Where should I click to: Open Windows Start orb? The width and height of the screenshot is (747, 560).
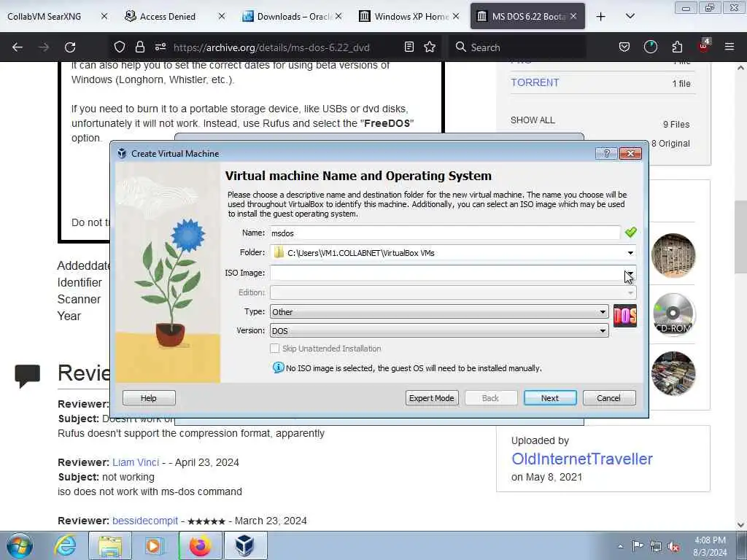pyautogui.click(x=20, y=545)
